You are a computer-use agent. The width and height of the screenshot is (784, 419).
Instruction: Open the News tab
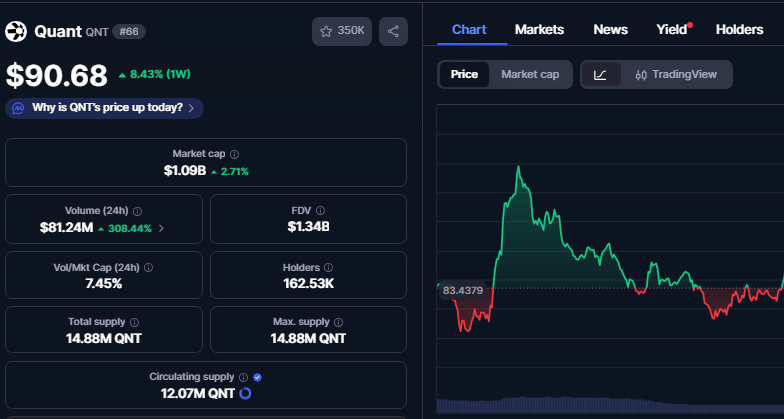[610, 30]
